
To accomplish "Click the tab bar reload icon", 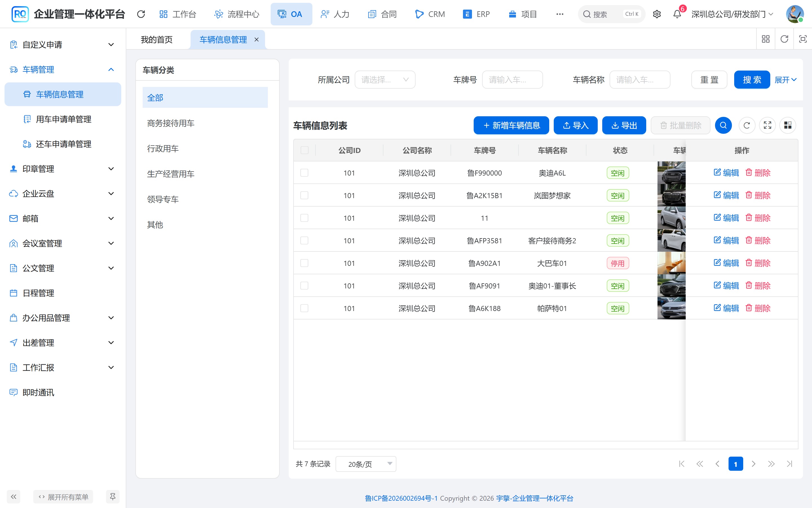I will pyautogui.click(x=784, y=39).
